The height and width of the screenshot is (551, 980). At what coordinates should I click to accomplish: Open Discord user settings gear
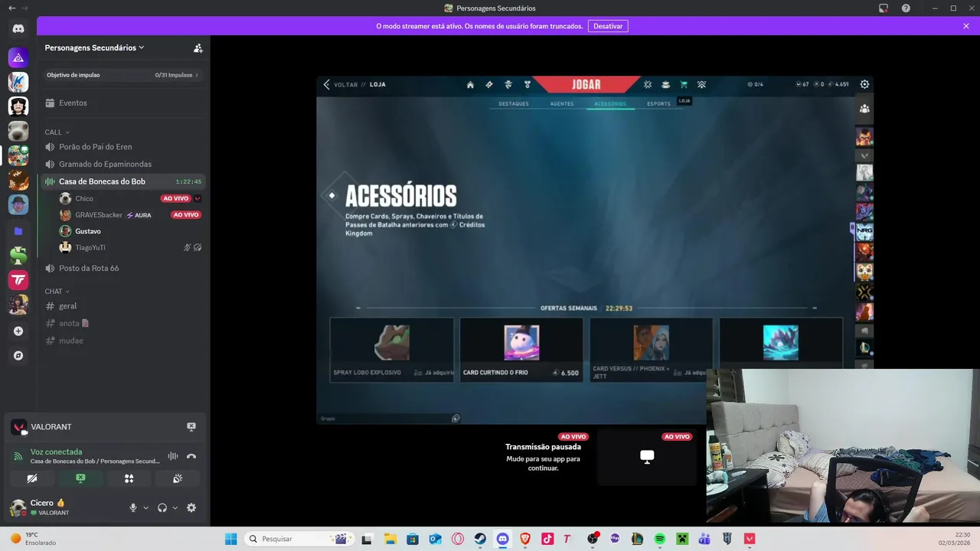tap(191, 507)
